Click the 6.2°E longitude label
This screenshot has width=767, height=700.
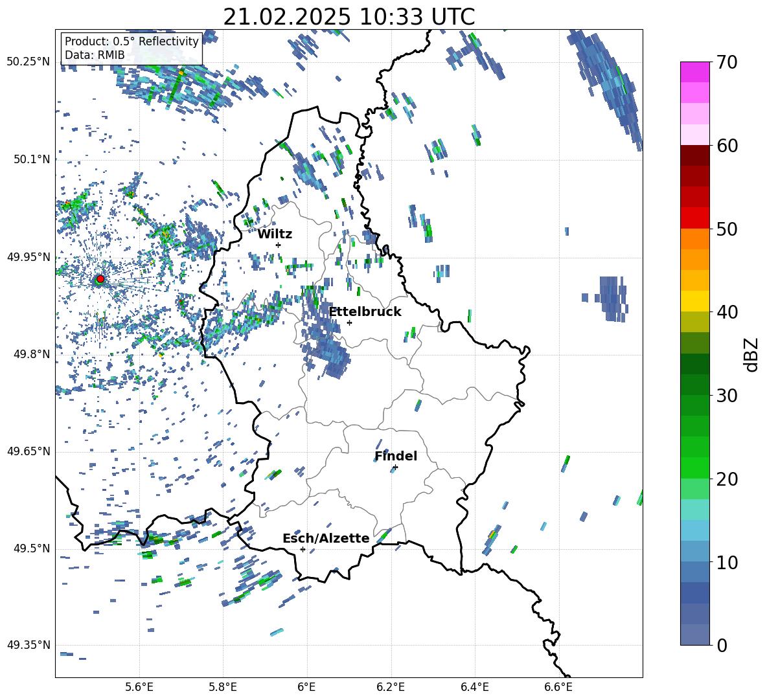[391, 687]
